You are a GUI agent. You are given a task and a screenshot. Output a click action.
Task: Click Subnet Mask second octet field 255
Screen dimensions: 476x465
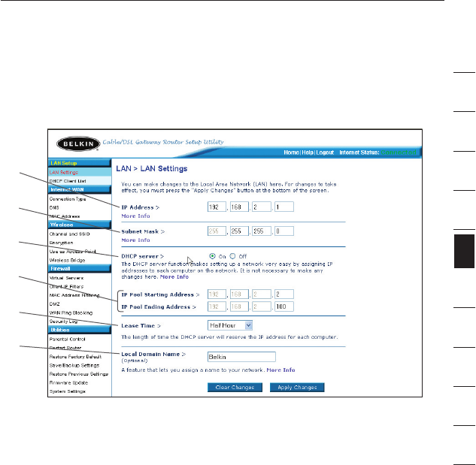pyautogui.click(x=239, y=231)
